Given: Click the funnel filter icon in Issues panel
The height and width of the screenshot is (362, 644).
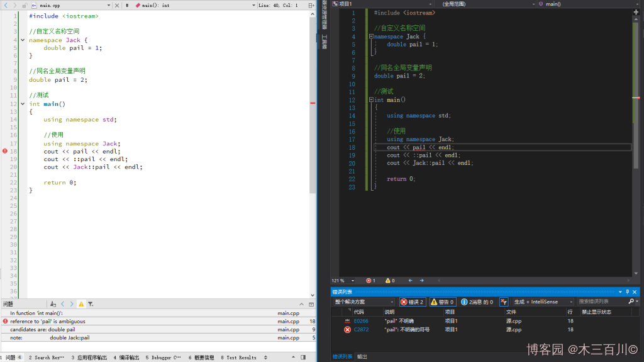Looking at the screenshot, I should (91, 304).
